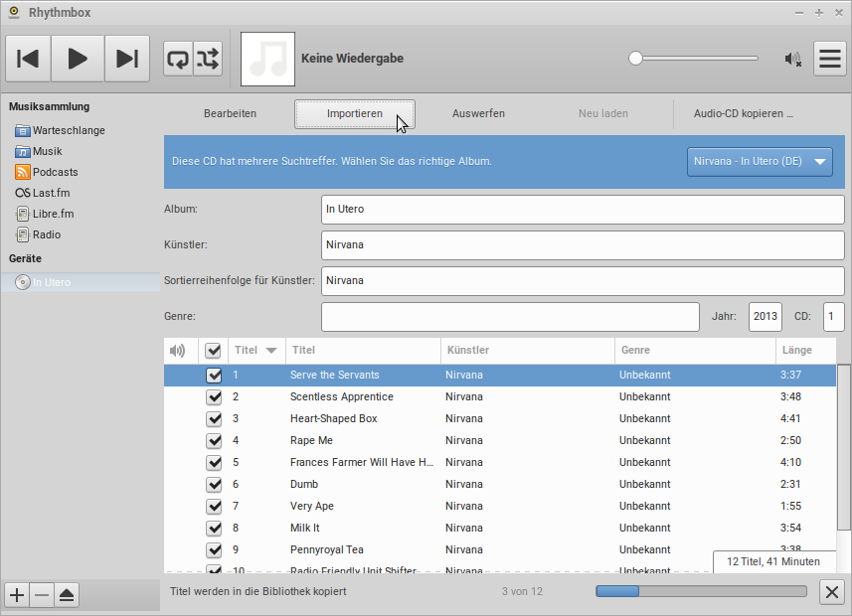
Task: Open the Nirvana - In Utero (DE) album dropdown
Action: point(760,161)
